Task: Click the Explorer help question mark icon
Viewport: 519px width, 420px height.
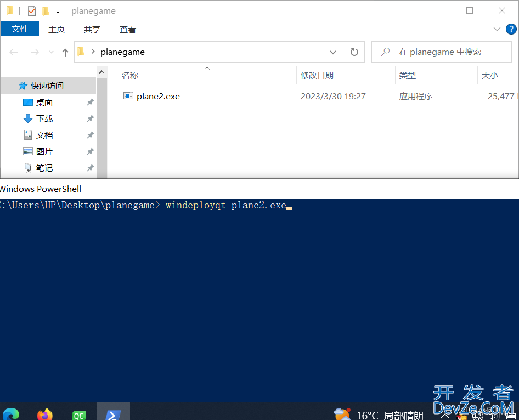Action: (511, 29)
